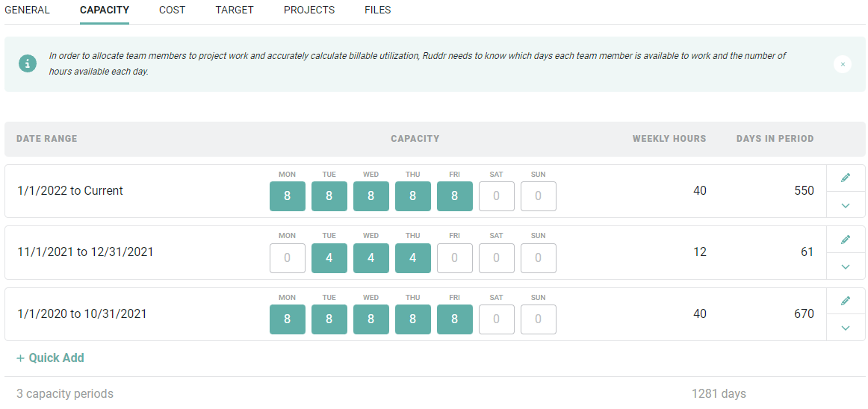Click the DAYS IN PERIOD column header

click(775, 139)
